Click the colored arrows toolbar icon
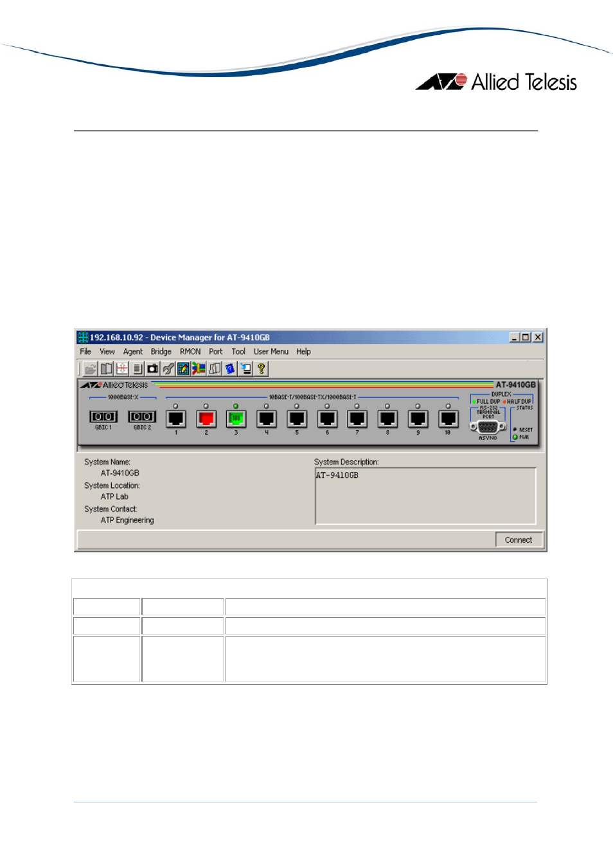Viewport: 613px width, 868px height. click(199, 368)
